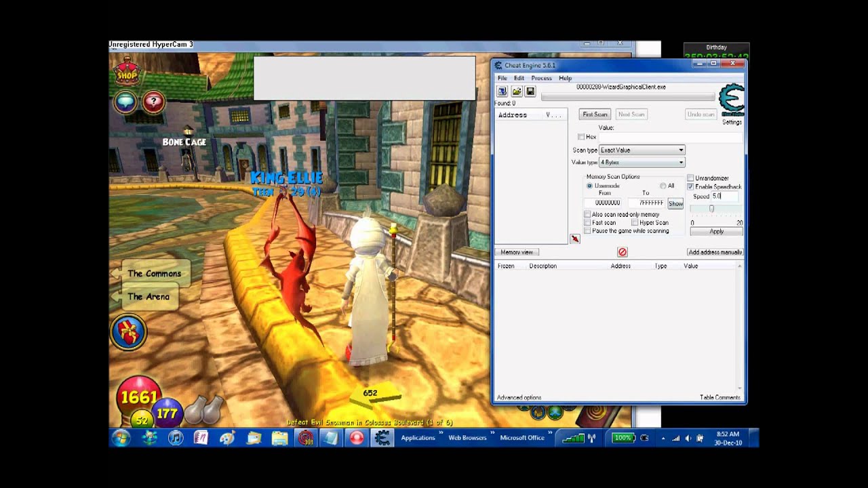Image resolution: width=868 pixels, height=488 pixels.
Task: Click the blue mana orb showing 177
Action: tap(166, 413)
